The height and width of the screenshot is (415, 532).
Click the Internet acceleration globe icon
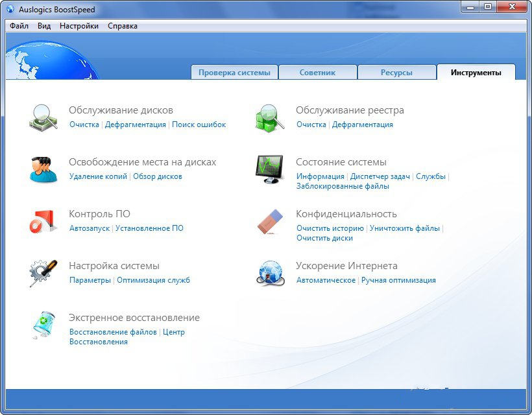270,273
